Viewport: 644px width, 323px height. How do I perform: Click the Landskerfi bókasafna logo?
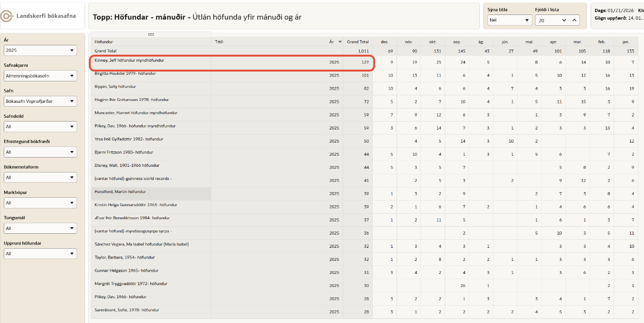[x=38, y=16]
